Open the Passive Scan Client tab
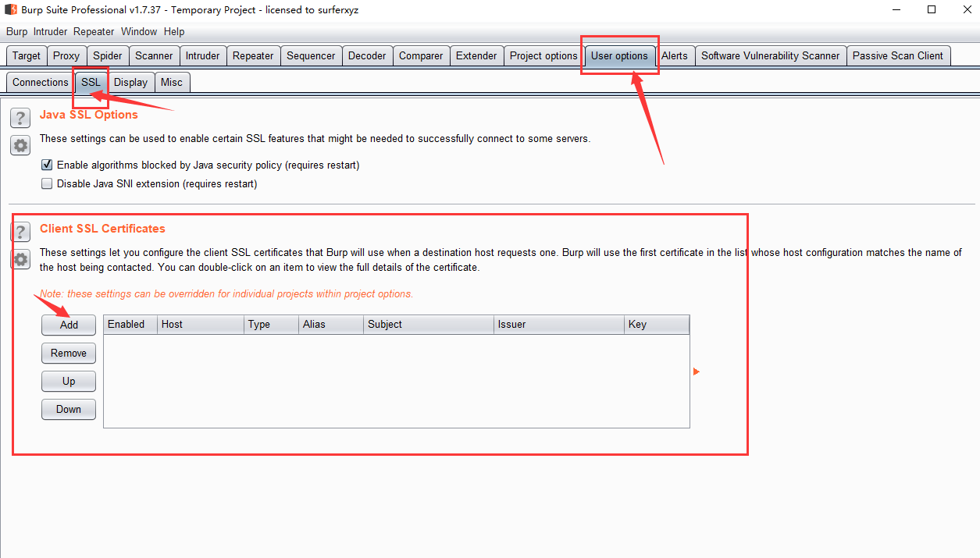This screenshot has height=558, width=980. pos(898,56)
